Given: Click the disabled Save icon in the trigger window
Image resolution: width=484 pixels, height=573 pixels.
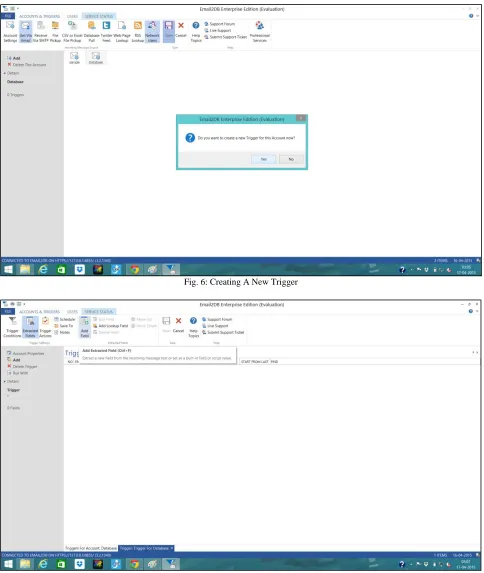Looking at the screenshot, I should pos(166,325).
